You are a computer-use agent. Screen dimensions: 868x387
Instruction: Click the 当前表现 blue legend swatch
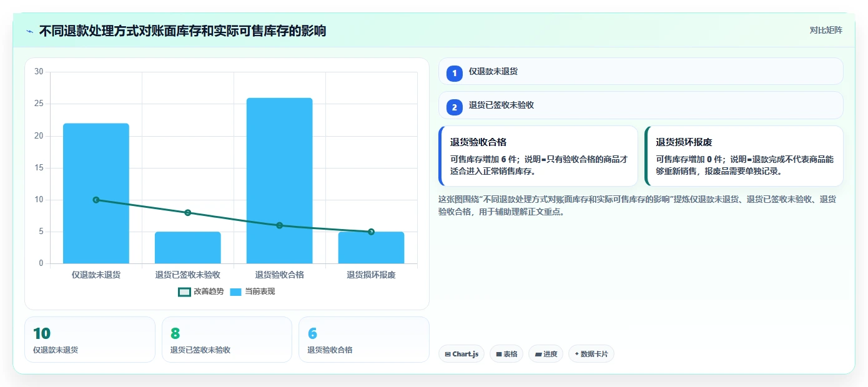(x=236, y=291)
